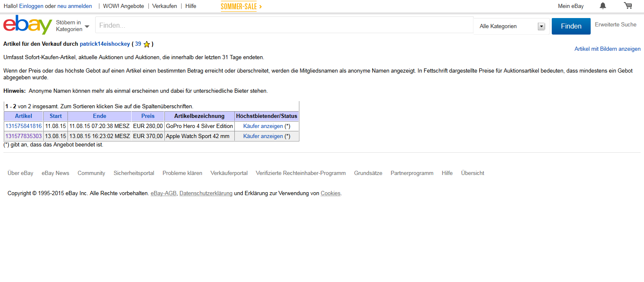
Task: Open the Community footer link
Action: [91, 173]
